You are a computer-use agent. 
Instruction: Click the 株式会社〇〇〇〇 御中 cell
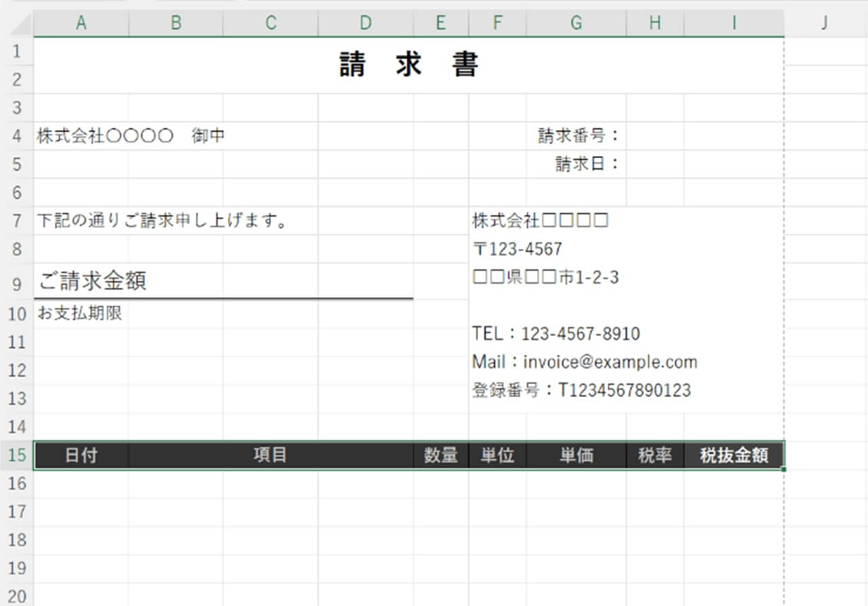coord(81,136)
